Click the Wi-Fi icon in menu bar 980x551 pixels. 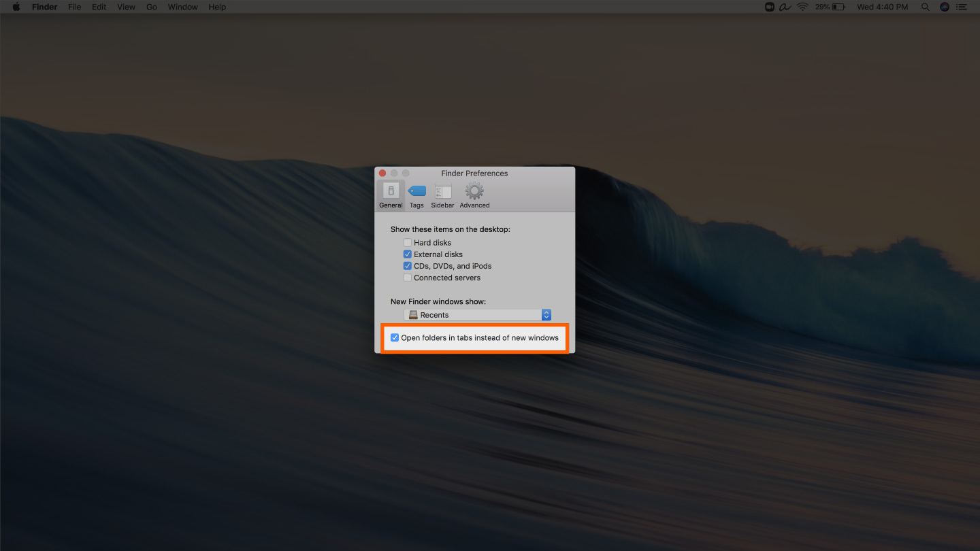[802, 7]
